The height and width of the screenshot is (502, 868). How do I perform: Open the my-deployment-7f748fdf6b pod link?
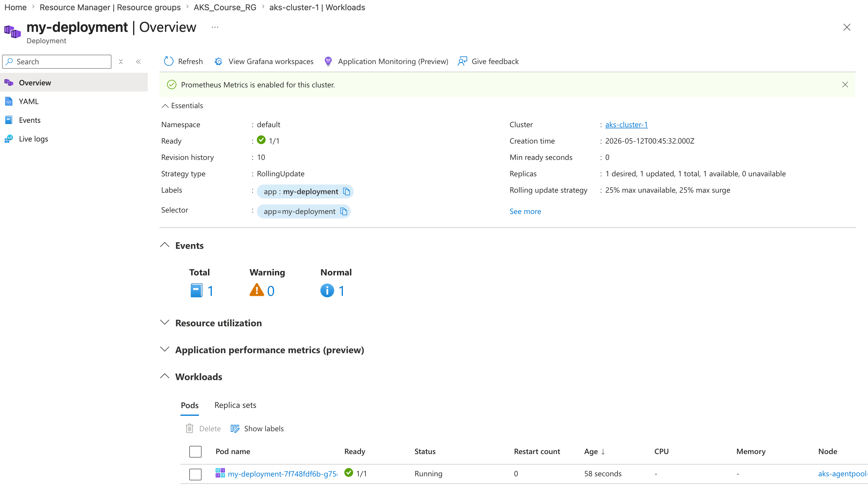point(282,474)
